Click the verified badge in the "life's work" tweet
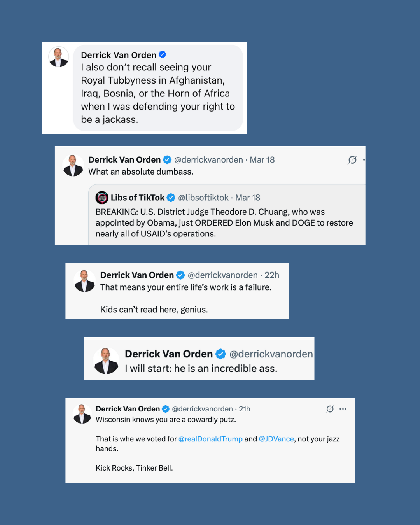 click(x=180, y=275)
